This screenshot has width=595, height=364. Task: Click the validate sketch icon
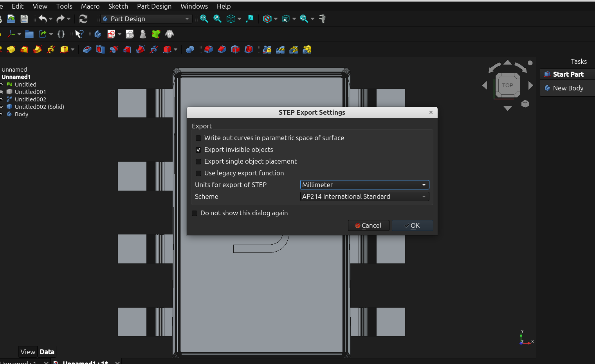pos(130,34)
